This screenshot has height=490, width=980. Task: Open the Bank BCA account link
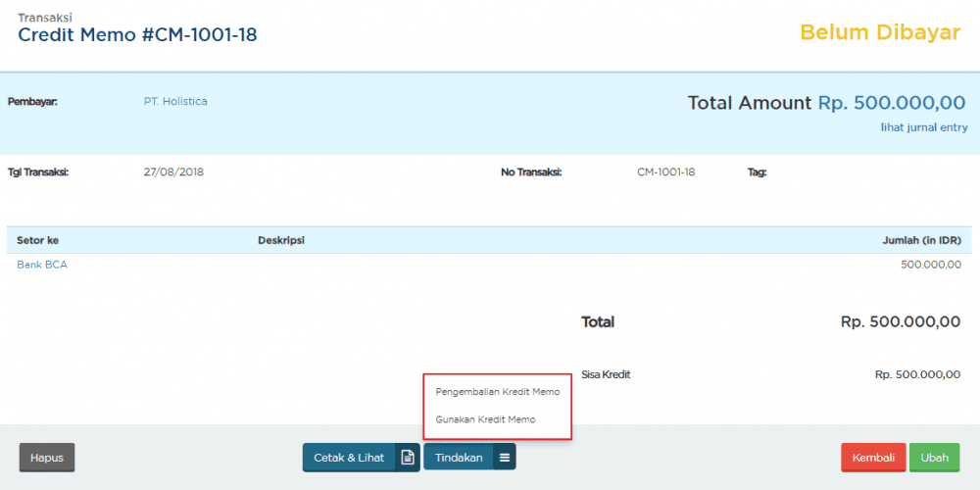(42, 265)
